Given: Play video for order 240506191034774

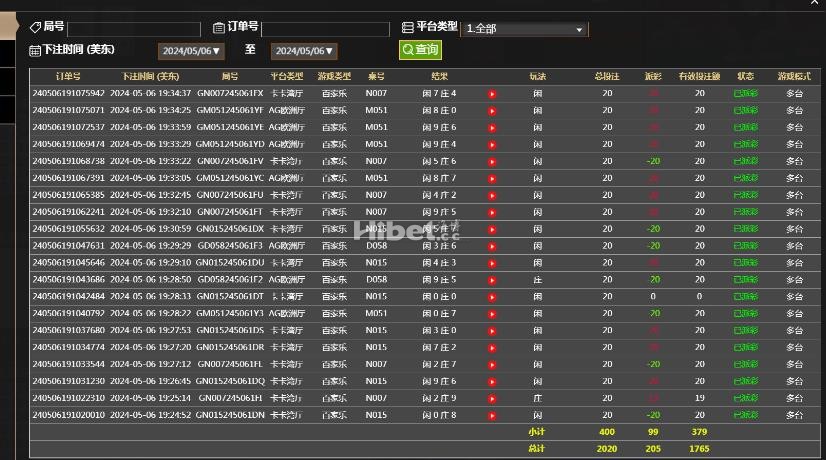Looking at the screenshot, I should (x=492, y=348).
